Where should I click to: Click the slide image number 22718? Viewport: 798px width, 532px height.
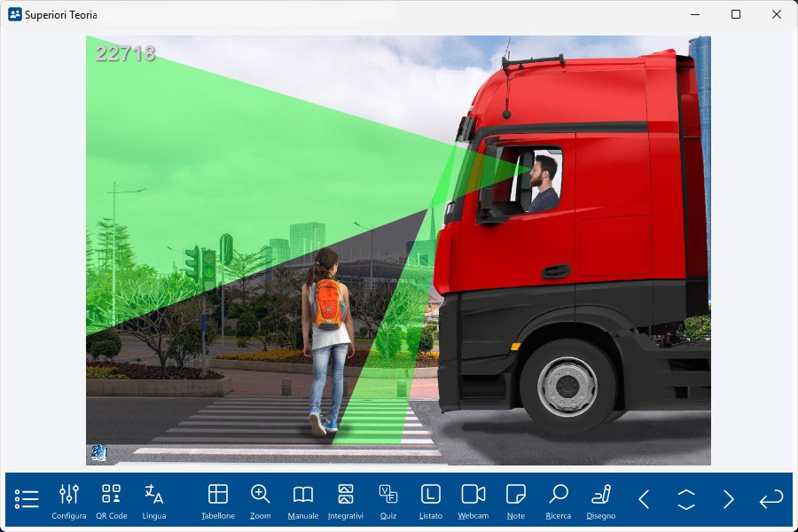pos(125,53)
